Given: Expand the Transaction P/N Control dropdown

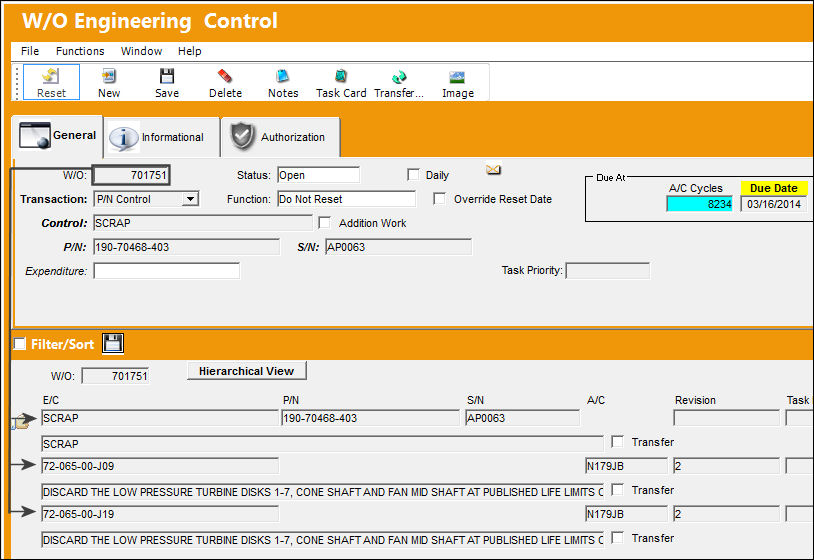Looking at the screenshot, I should click(x=191, y=199).
